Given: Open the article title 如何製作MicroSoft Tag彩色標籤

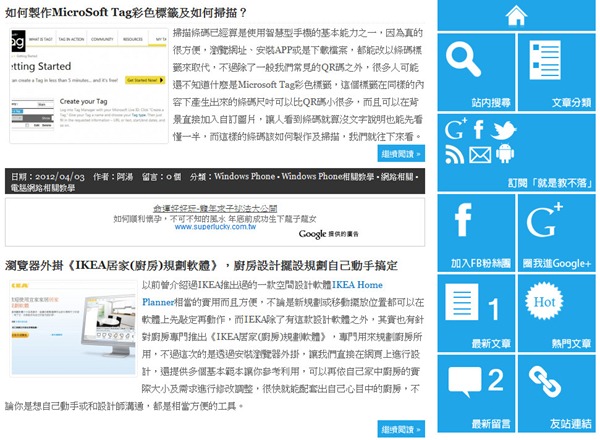Looking at the screenshot, I should pos(126,13).
